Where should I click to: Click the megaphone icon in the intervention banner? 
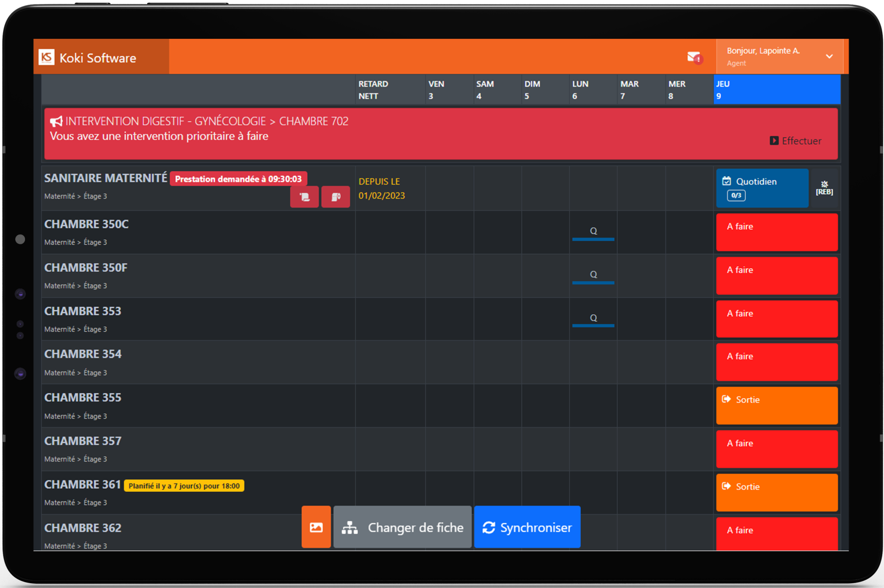click(x=57, y=121)
